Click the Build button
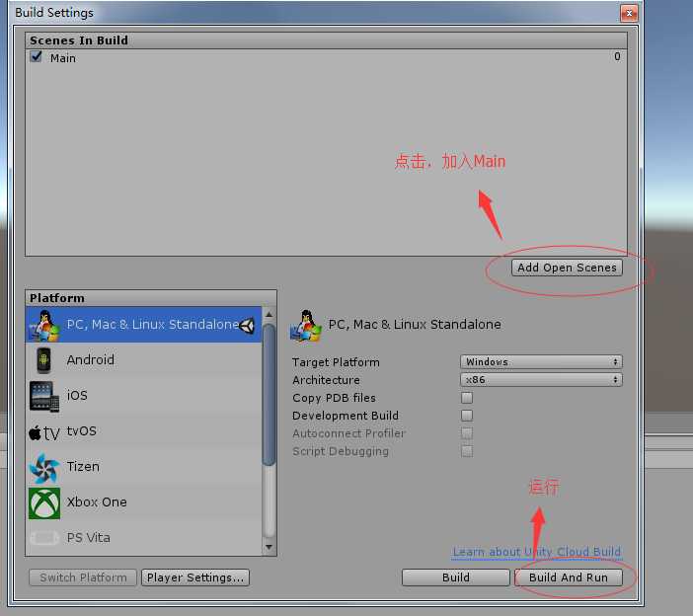 pos(456,577)
